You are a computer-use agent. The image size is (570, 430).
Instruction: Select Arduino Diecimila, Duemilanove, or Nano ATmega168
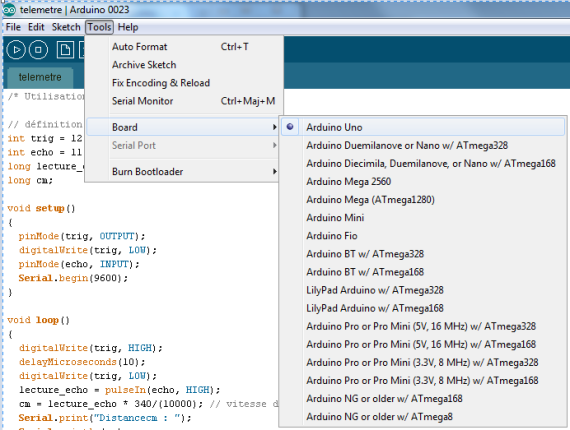coord(423,164)
